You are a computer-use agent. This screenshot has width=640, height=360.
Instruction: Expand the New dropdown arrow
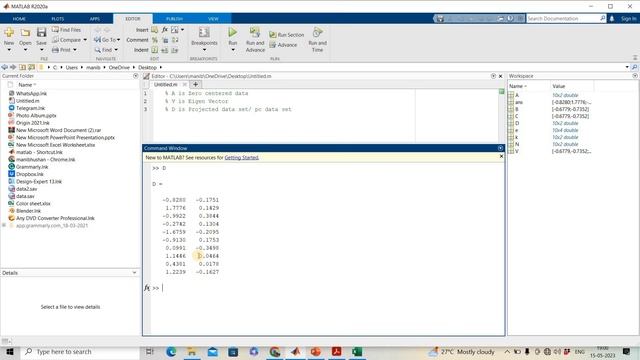tap(9, 50)
